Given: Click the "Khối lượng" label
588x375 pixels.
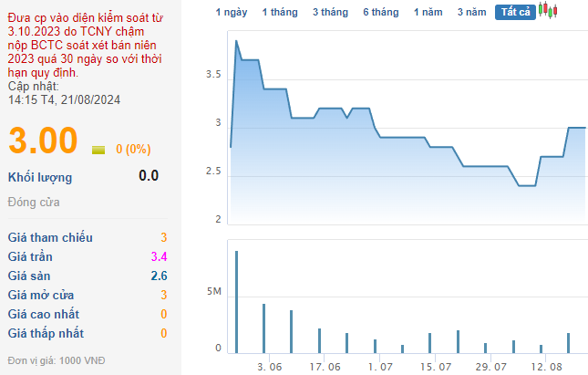Looking at the screenshot, I should pos(40,177).
